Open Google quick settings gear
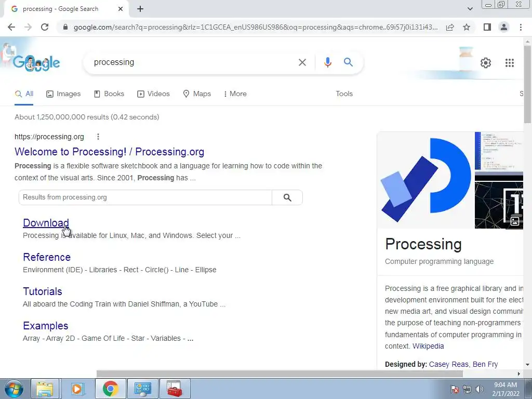This screenshot has width=532, height=399. (x=486, y=63)
